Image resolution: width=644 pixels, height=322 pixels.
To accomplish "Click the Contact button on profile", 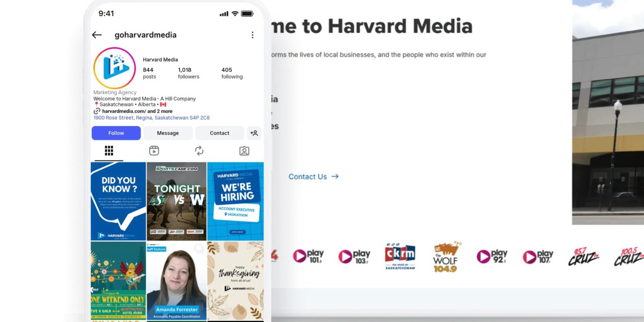I will coord(219,133).
